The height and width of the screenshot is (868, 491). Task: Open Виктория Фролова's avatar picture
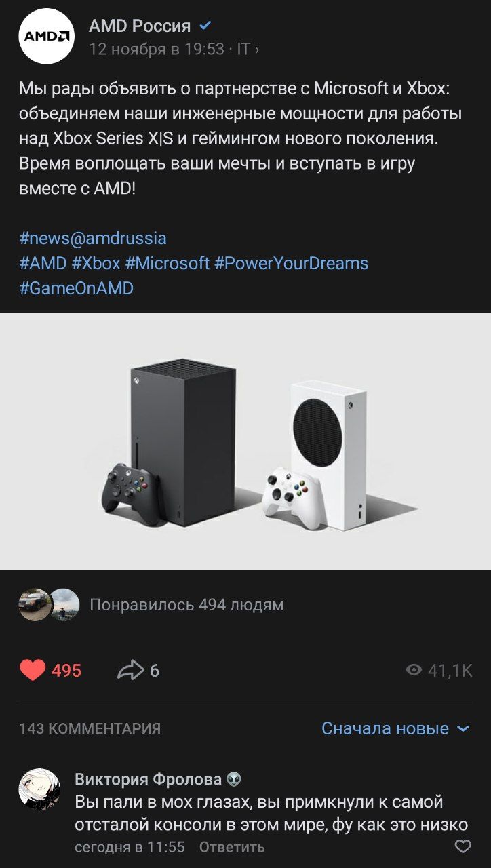pos(39,789)
